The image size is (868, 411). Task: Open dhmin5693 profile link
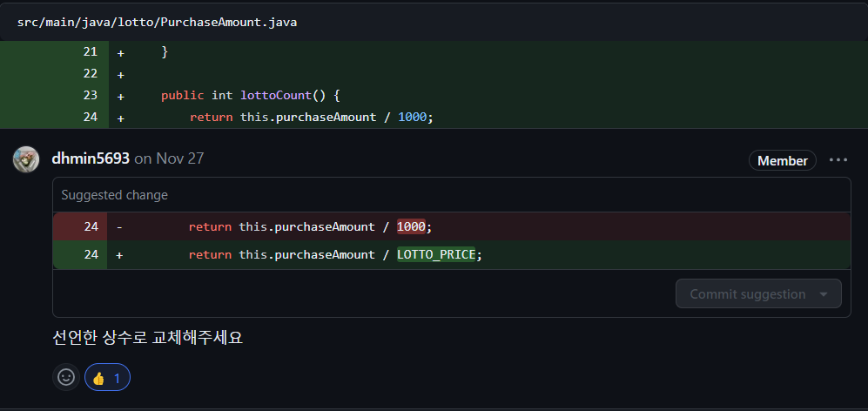pos(91,159)
